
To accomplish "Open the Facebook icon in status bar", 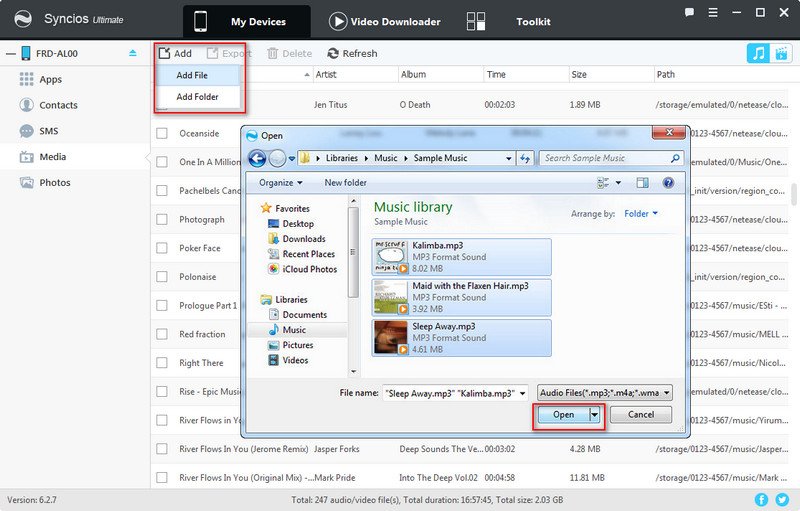I will click(x=761, y=499).
